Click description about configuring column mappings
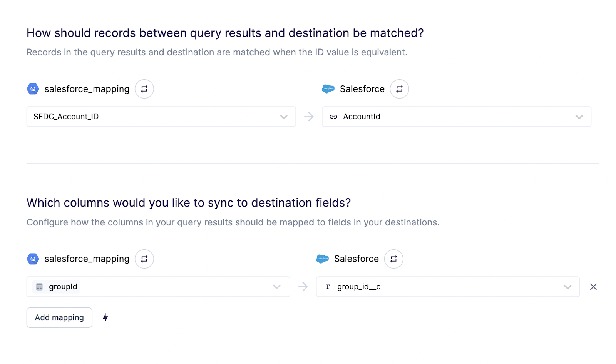This screenshot has height=364, width=616. coord(233,222)
